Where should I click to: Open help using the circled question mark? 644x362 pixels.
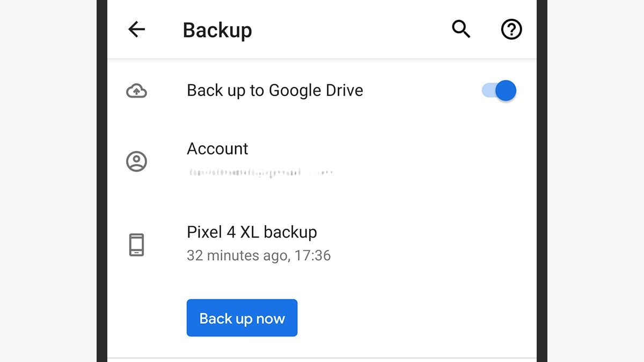[511, 29]
